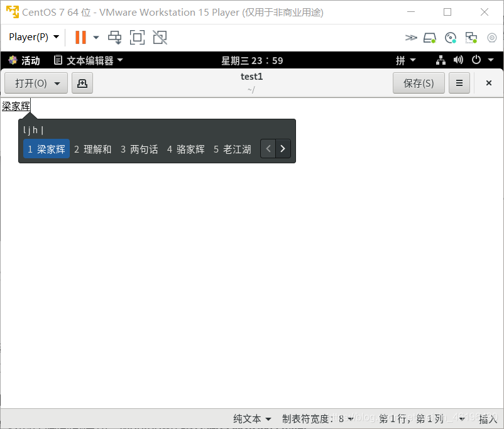This screenshot has width=504, height=429.
Task: Click the power icon in top bar
Action: [476, 60]
